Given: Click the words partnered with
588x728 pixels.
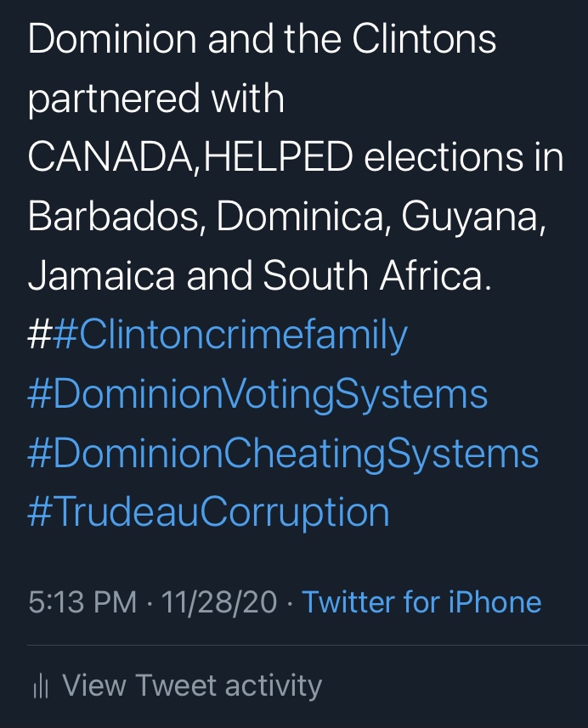Looking at the screenshot, I should (156, 99).
